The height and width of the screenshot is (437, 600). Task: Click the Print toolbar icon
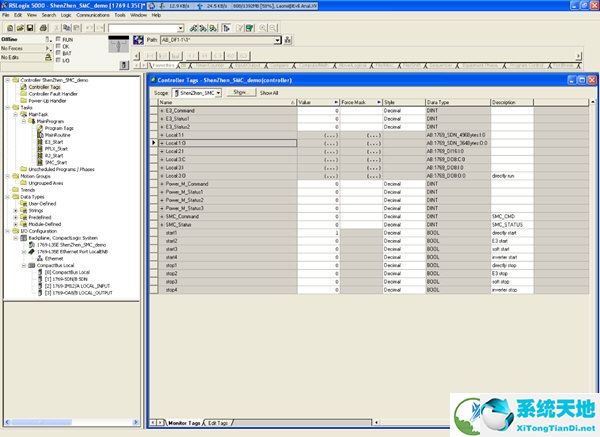tap(43, 28)
